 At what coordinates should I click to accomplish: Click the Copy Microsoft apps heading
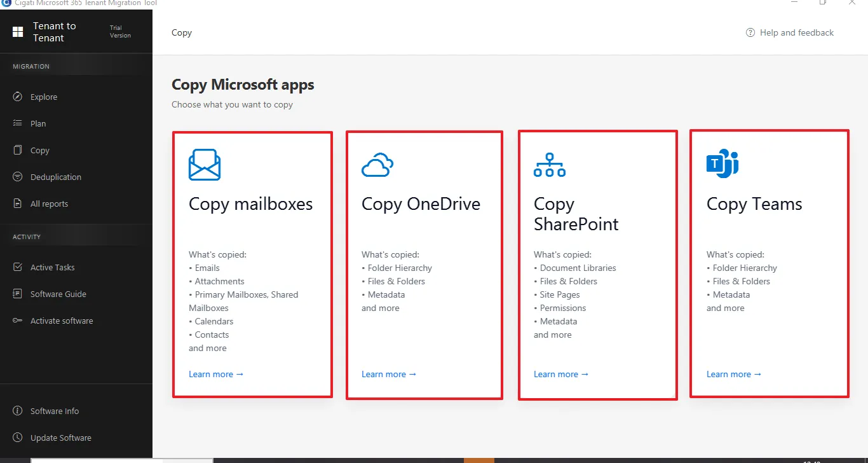[x=243, y=85]
